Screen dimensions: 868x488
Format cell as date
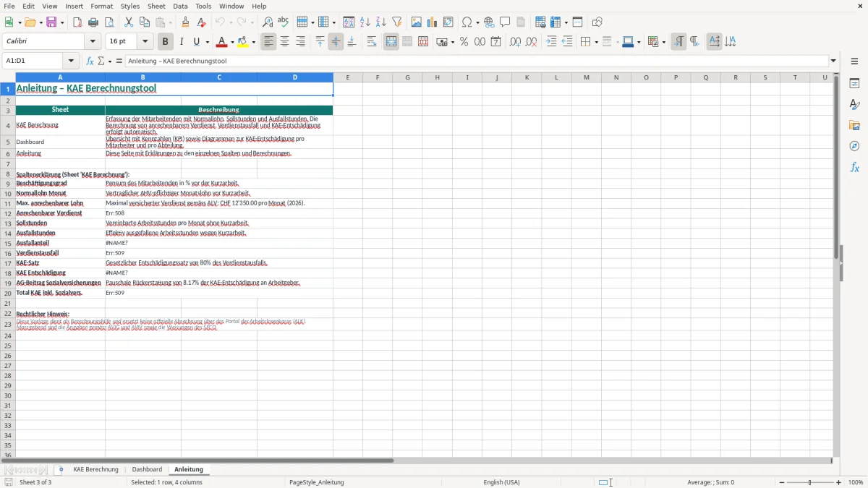(x=495, y=42)
